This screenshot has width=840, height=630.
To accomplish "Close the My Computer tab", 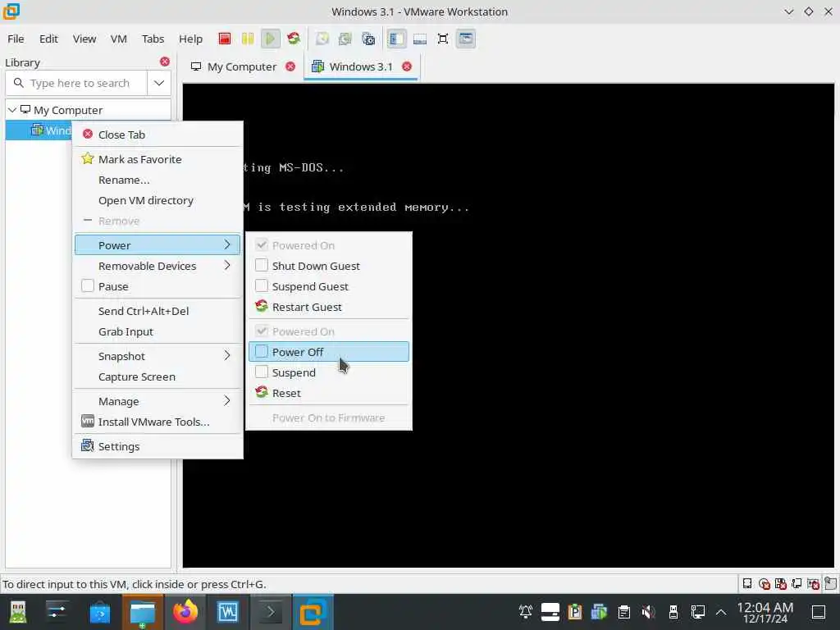I will pyautogui.click(x=290, y=66).
